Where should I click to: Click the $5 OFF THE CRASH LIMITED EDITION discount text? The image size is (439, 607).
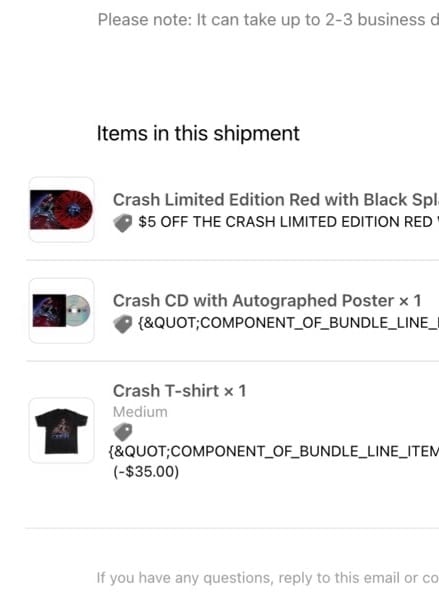(x=288, y=222)
